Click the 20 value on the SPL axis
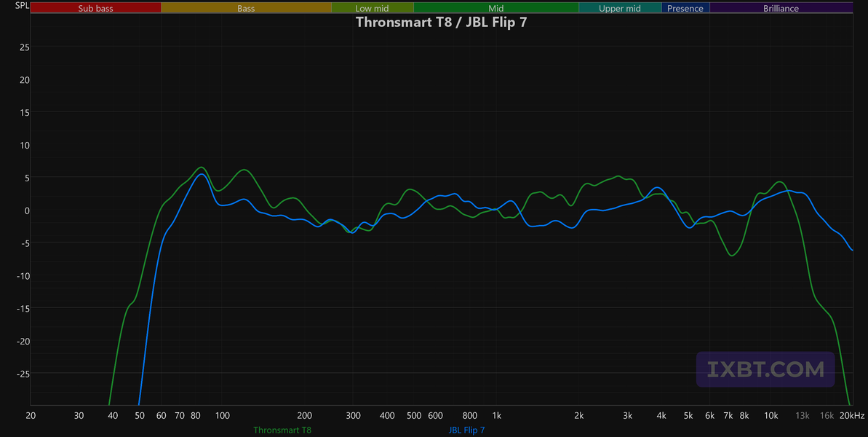The image size is (868, 437). click(x=24, y=80)
